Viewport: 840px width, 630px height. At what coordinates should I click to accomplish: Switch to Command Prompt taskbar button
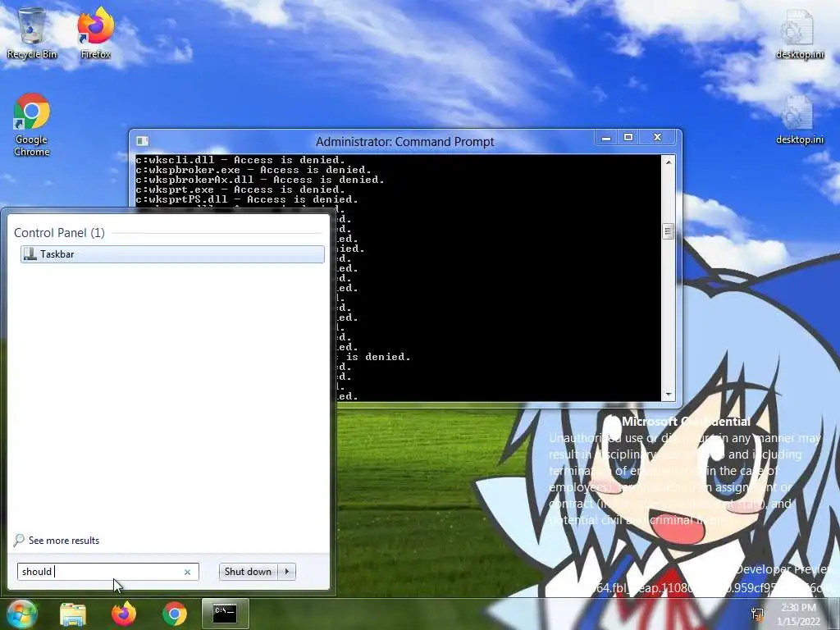[225, 614]
